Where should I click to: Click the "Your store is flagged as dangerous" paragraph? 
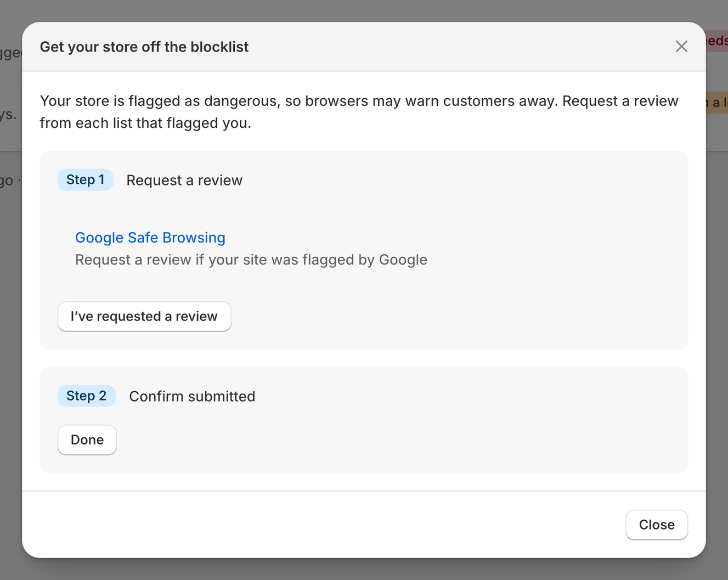(x=359, y=112)
